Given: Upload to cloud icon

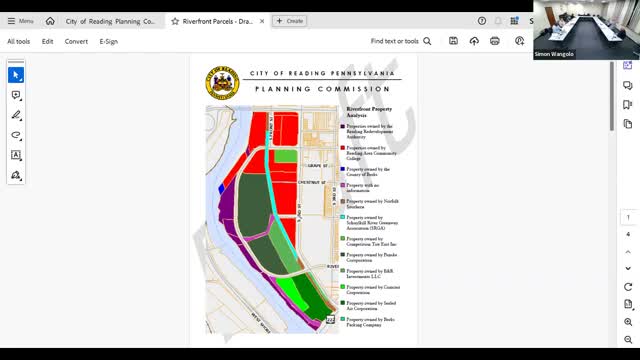Looking at the screenshot, I should tap(474, 41).
